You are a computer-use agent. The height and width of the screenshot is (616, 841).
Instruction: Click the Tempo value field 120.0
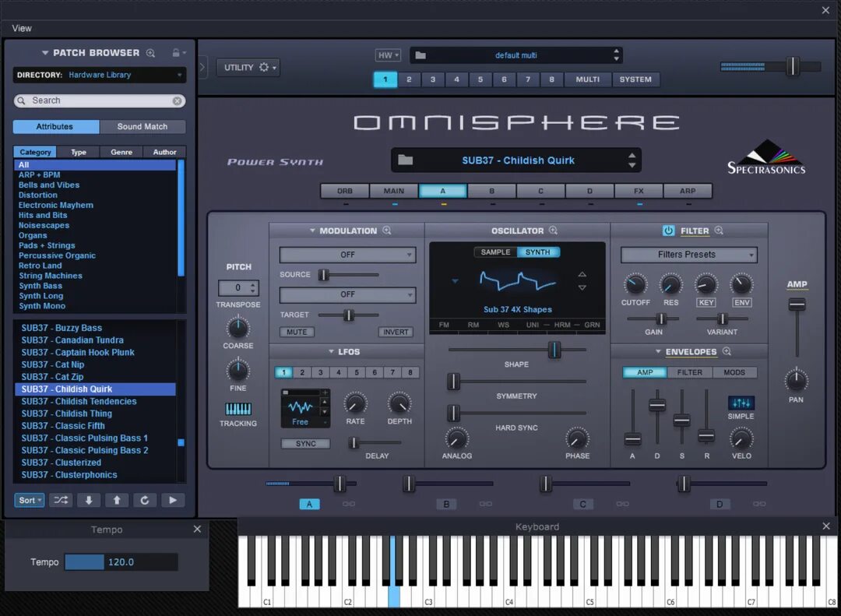[x=121, y=561]
